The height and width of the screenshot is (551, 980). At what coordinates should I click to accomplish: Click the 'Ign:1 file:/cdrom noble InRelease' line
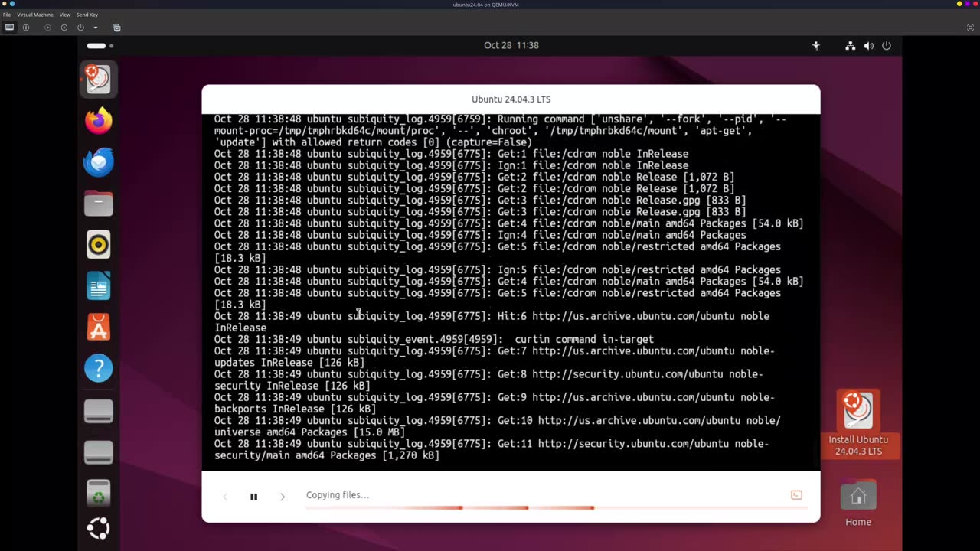[452, 165]
